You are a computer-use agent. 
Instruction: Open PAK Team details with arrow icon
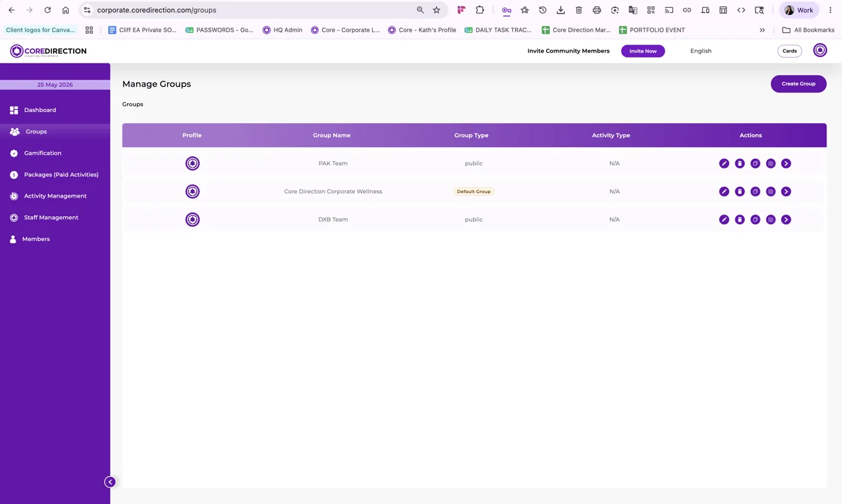[x=786, y=163]
